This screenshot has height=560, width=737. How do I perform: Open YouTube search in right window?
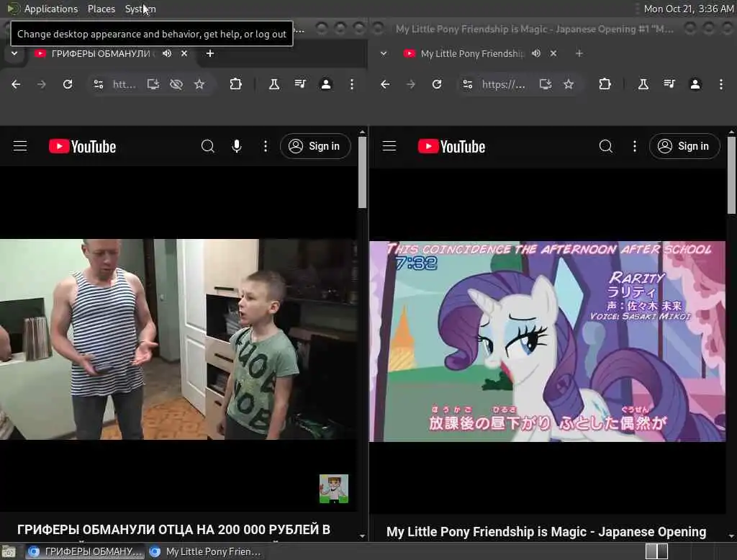[x=606, y=146]
